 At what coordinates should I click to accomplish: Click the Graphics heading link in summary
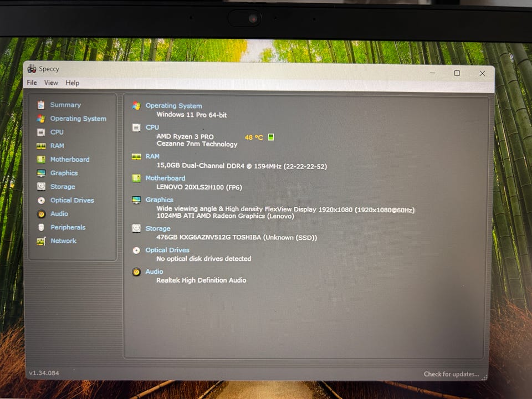pos(160,200)
